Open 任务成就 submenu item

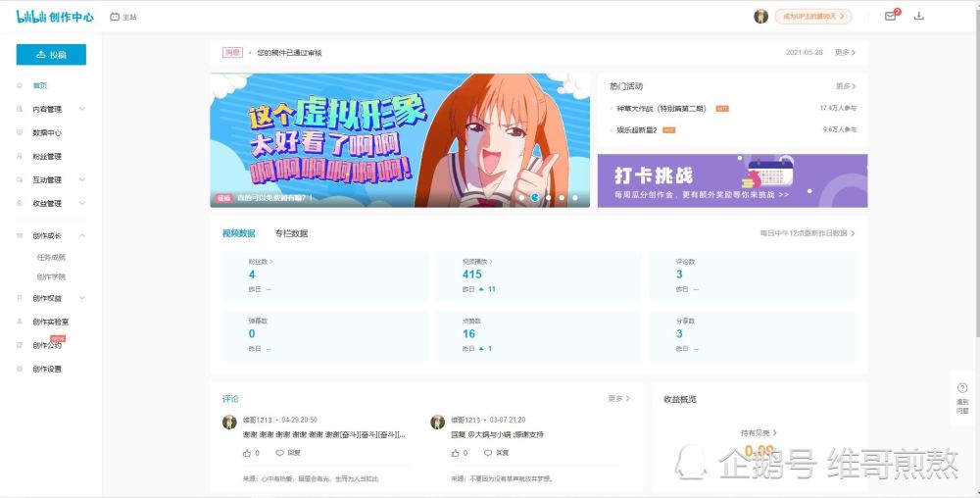(x=51, y=257)
